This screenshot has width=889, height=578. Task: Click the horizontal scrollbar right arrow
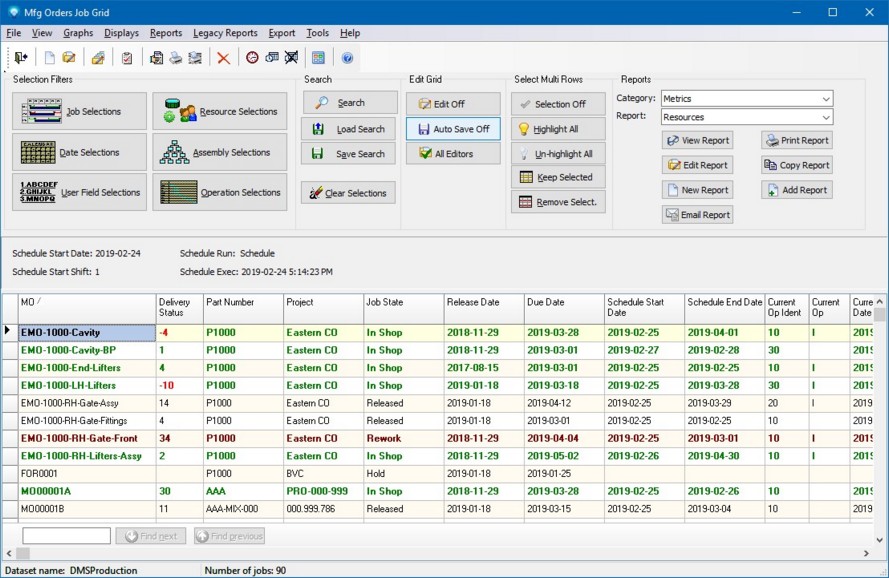(866, 553)
